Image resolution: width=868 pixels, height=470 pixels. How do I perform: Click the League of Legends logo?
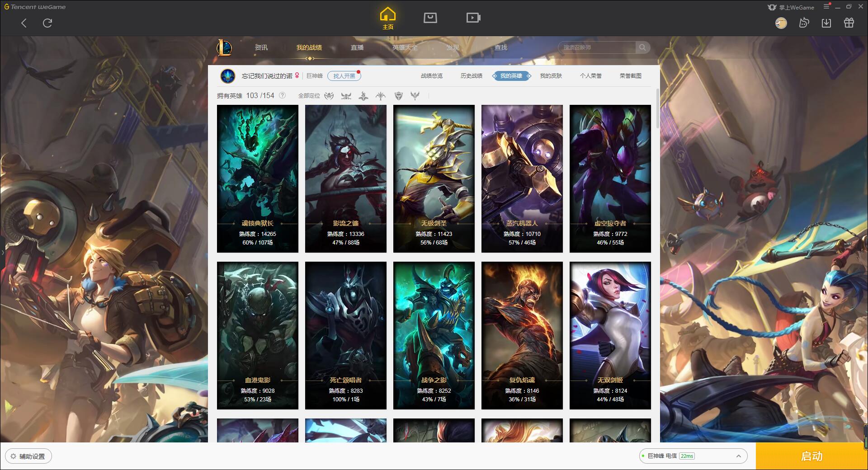225,47
